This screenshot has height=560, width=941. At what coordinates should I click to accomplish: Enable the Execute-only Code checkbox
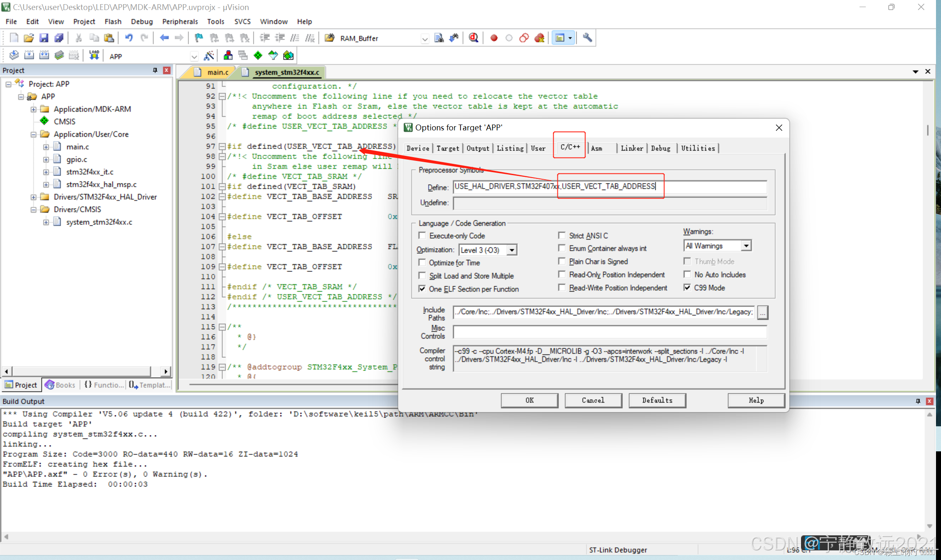(x=422, y=236)
